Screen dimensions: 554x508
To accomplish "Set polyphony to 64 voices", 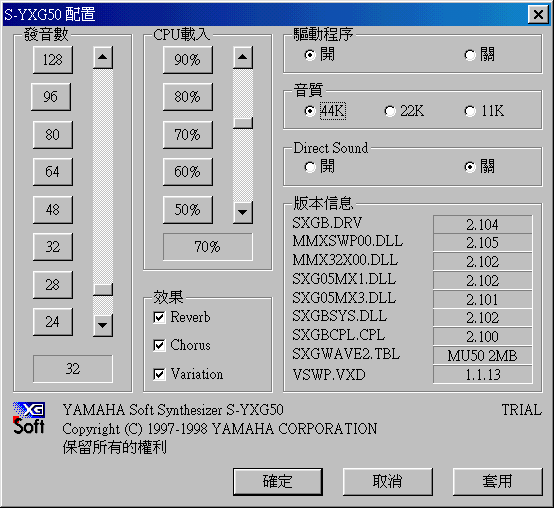I will point(53,172).
